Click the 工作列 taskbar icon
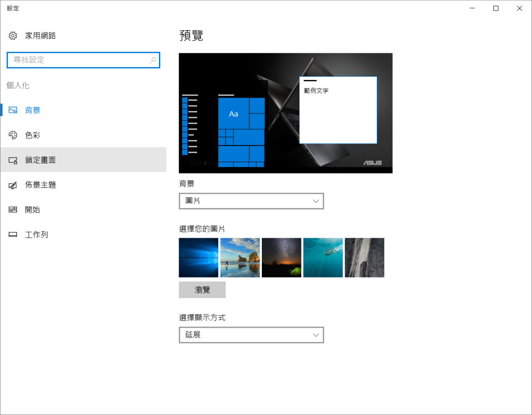Screen dimensions: 532x415 coord(13,235)
